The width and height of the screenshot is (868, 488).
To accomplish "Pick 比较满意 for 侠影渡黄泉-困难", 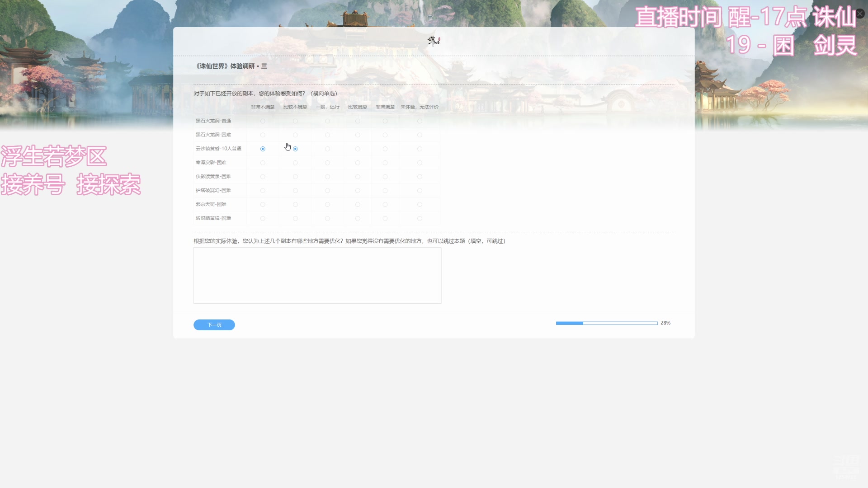I will (x=358, y=177).
